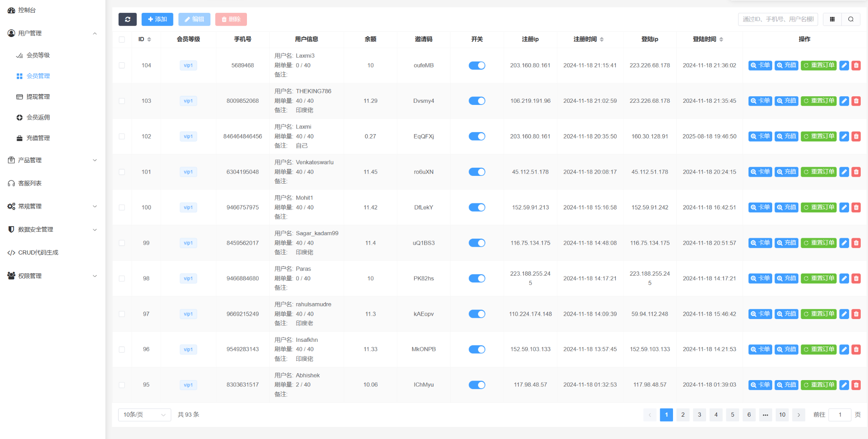Click 重置订单 for ID 102
The height and width of the screenshot is (439, 868).
[x=818, y=136]
